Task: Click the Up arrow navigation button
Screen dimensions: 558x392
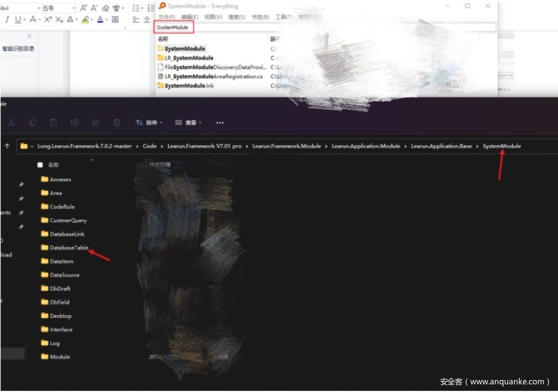Action: 7,146
